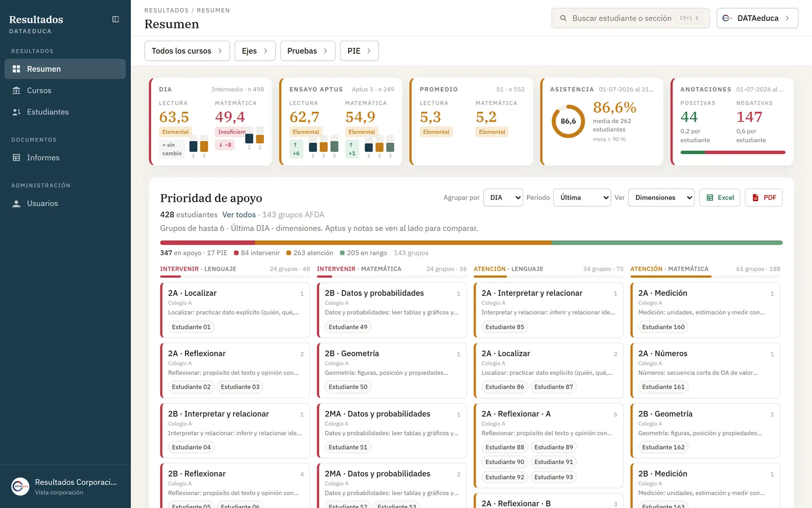The image size is (812, 508).
Task: Click the Ensayo Aptus Lectura score 62,7
Action: [304, 117]
